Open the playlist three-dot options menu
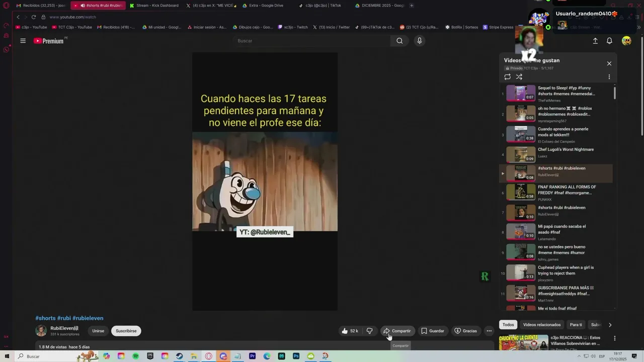Viewport: 644px width, 362px height. (x=609, y=77)
